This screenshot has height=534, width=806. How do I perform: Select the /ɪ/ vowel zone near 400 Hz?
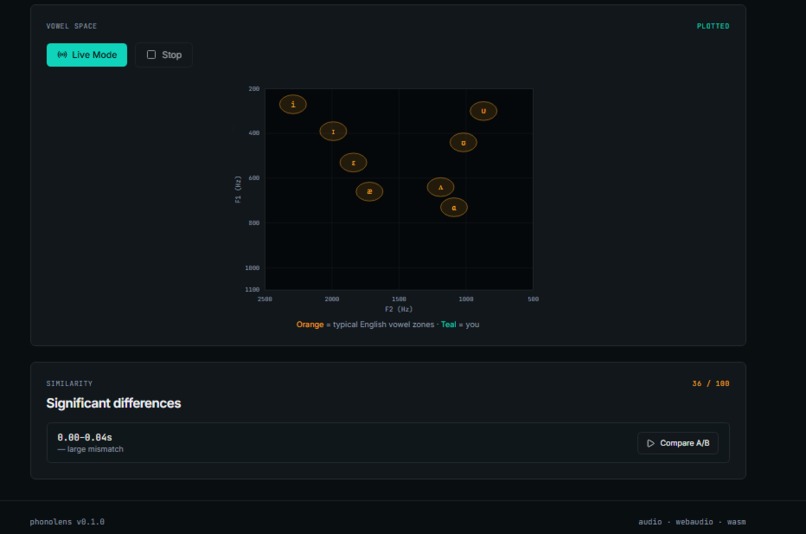click(333, 132)
